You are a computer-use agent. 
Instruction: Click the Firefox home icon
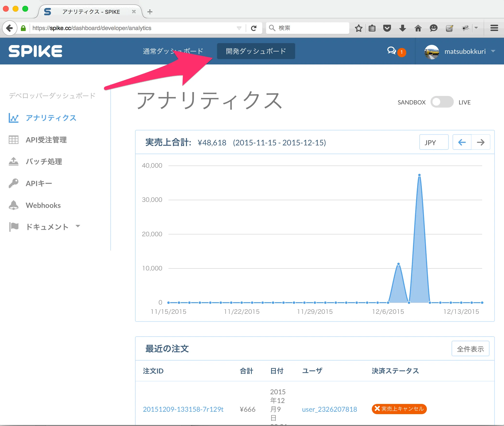point(418,28)
